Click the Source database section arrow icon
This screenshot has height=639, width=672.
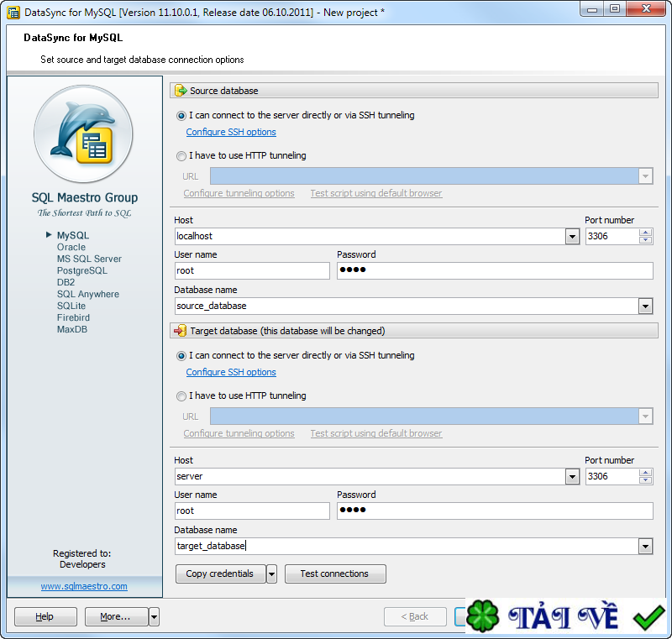[x=180, y=91]
